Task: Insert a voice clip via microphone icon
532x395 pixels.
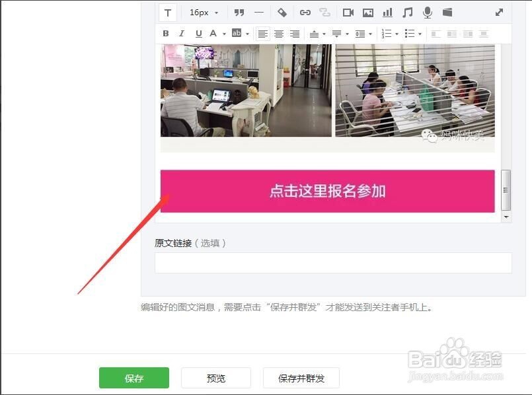Action: (x=426, y=12)
